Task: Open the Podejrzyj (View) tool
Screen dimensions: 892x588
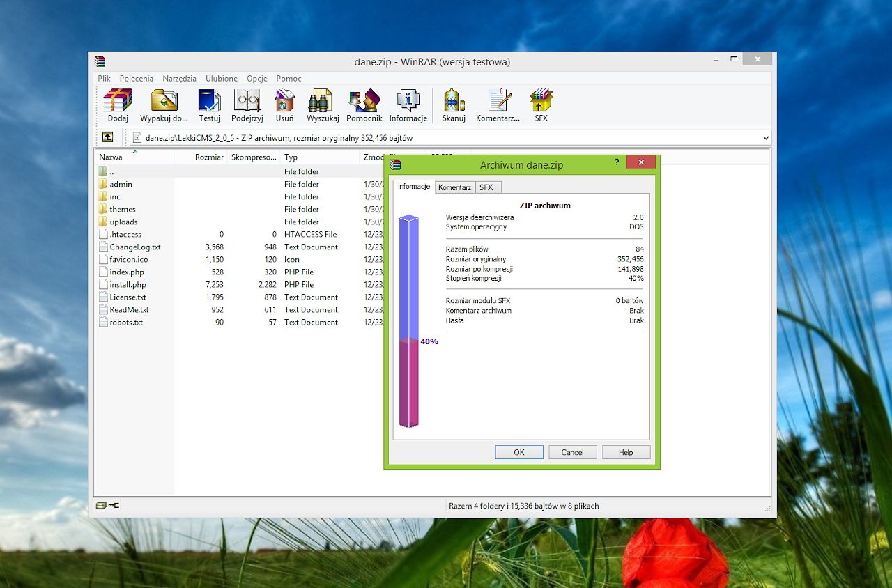Action: [247, 101]
